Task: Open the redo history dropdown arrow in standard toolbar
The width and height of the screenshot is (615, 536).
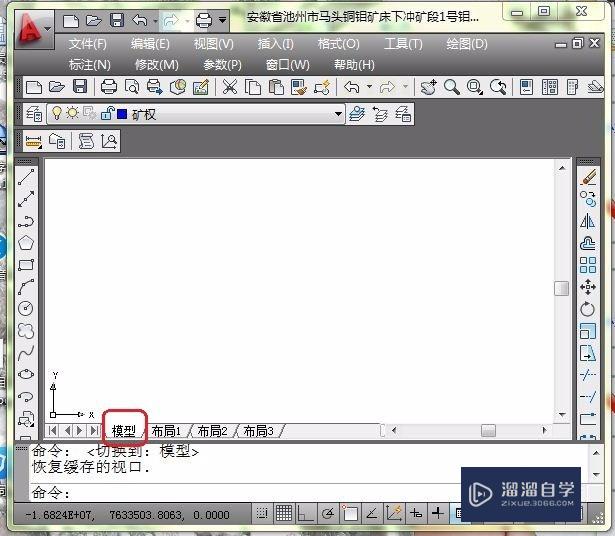Action: tap(406, 87)
